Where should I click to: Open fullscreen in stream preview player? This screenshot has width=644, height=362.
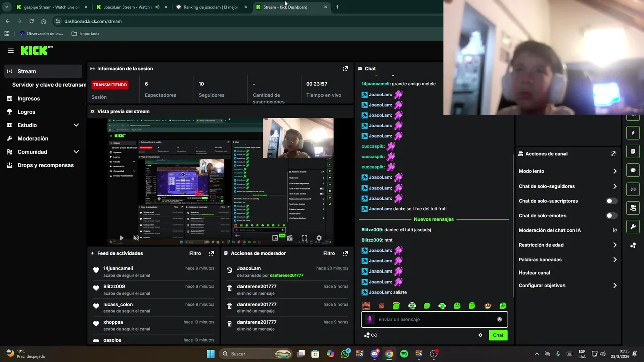pos(304,238)
